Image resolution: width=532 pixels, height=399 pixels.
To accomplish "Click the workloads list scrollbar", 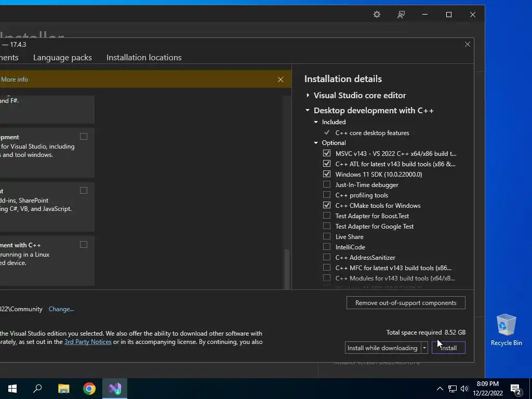I will 287,269.
